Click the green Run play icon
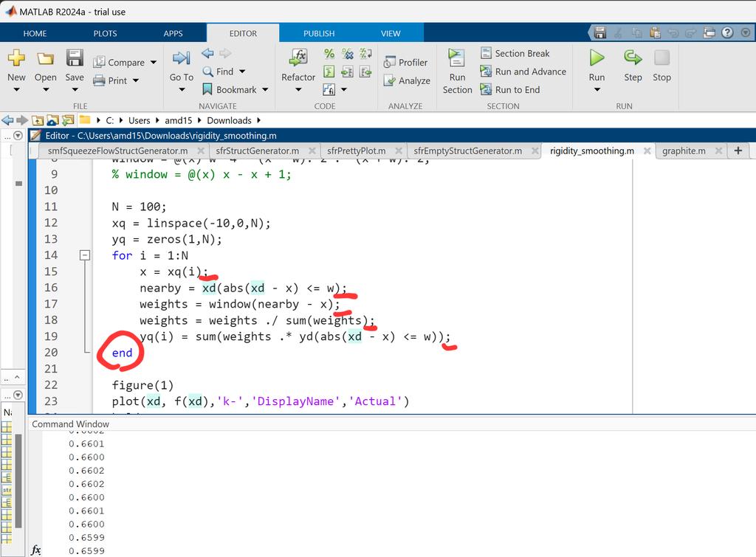Screen dimensions: 756x557 (597, 58)
